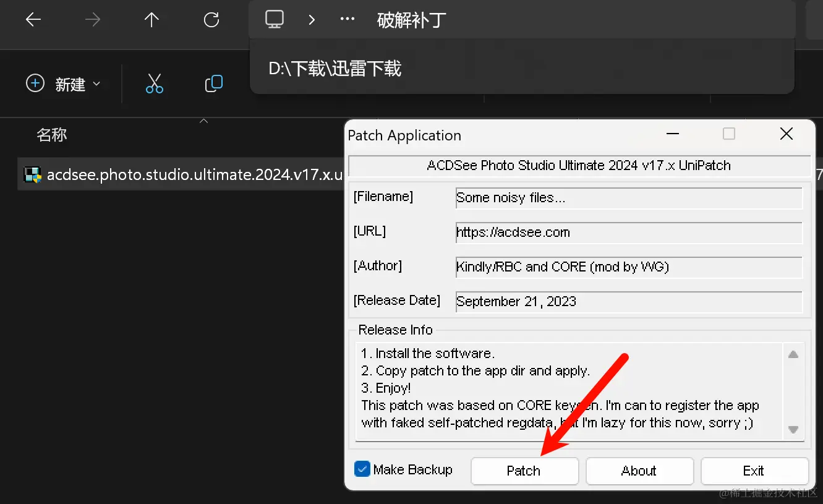
Task: Click the URL field https://acdsee.com
Action: tap(629, 233)
